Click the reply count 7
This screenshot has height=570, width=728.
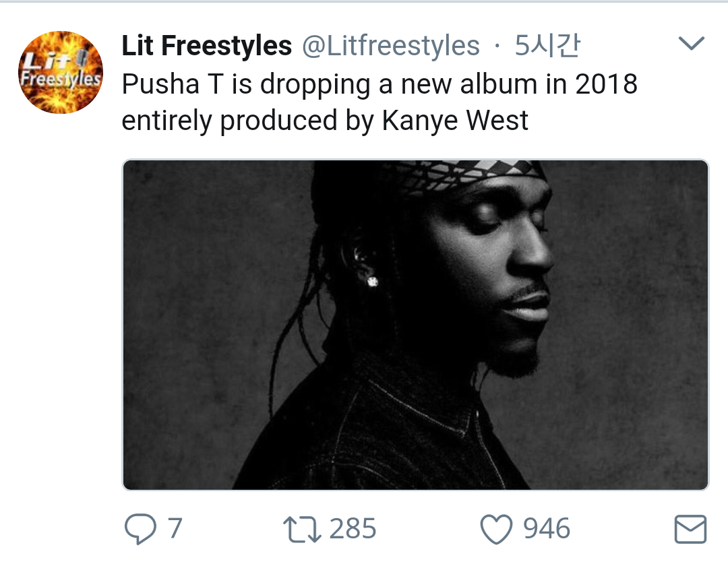point(175,529)
